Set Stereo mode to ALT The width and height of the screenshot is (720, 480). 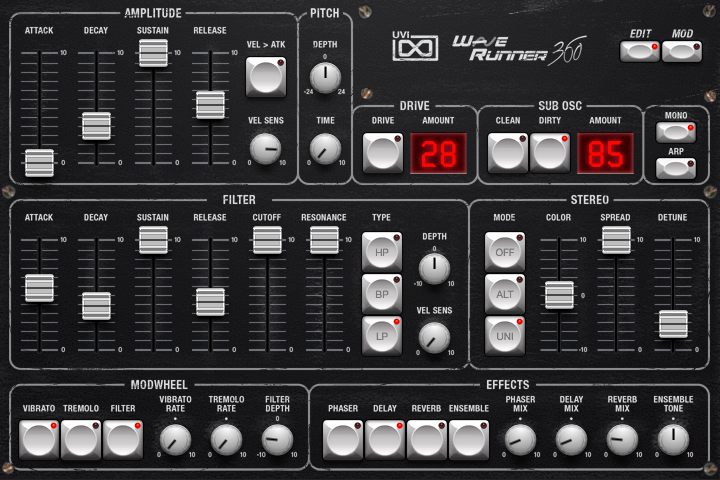(x=505, y=294)
